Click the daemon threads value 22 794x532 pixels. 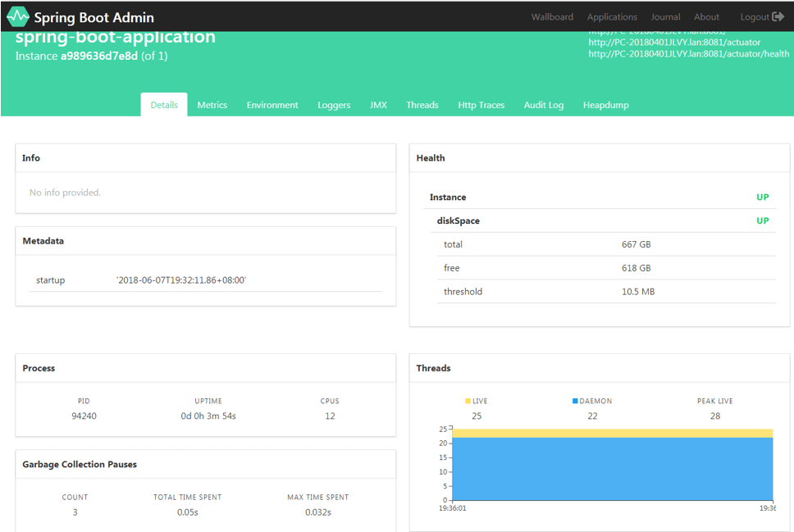pos(592,416)
